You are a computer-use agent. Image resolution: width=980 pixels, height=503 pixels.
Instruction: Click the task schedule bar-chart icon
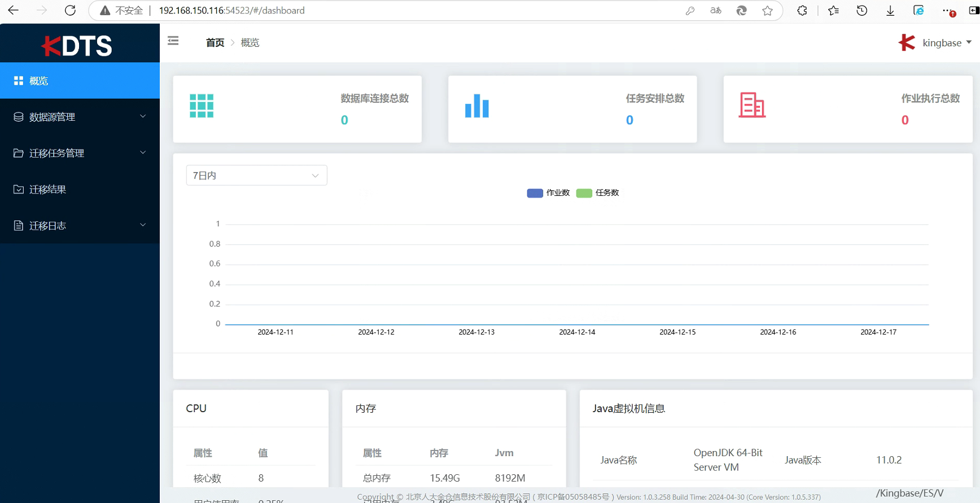point(477,106)
